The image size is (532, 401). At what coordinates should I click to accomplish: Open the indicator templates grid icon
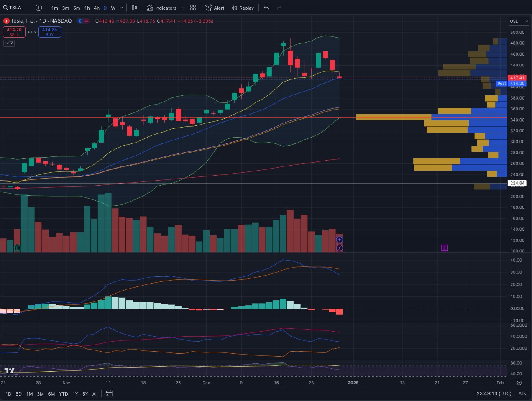[193, 8]
